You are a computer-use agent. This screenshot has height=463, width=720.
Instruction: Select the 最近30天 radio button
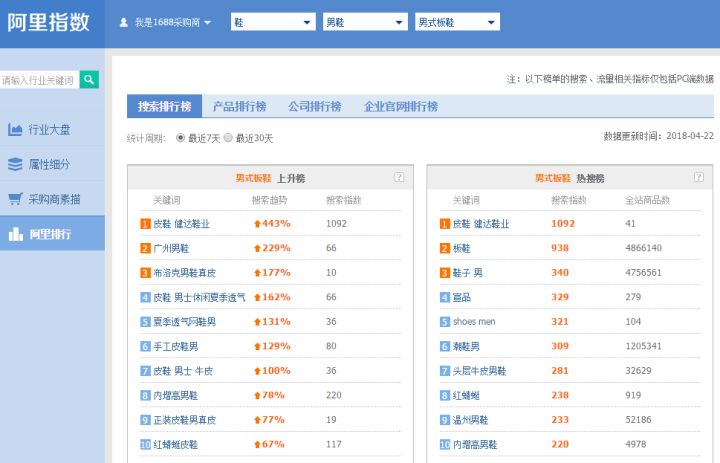(x=228, y=138)
